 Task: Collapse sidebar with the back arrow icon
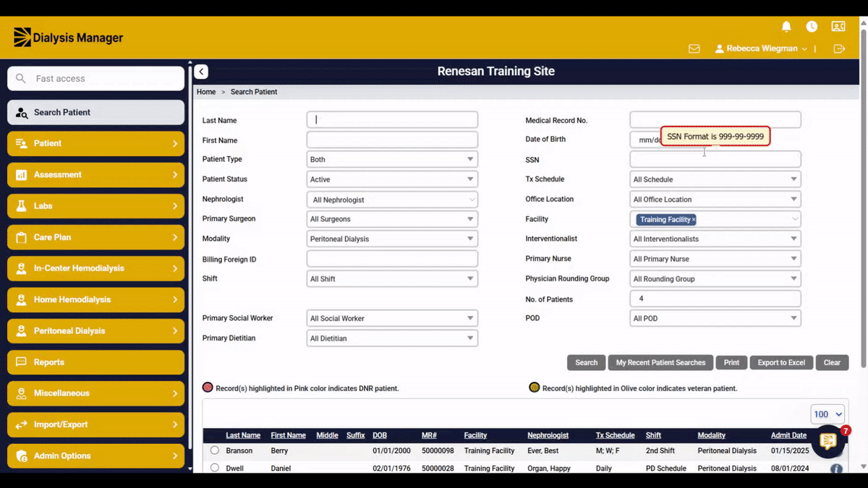point(201,72)
